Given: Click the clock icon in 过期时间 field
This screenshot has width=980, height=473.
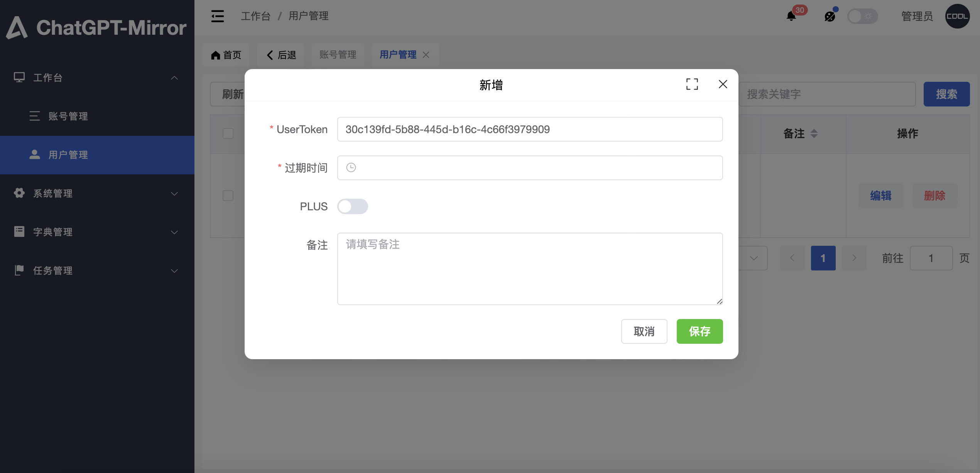Looking at the screenshot, I should tap(351, 167).
